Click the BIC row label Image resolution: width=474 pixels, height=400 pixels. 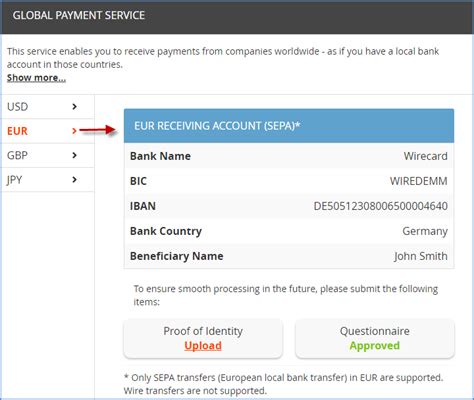tap(138, 181)
